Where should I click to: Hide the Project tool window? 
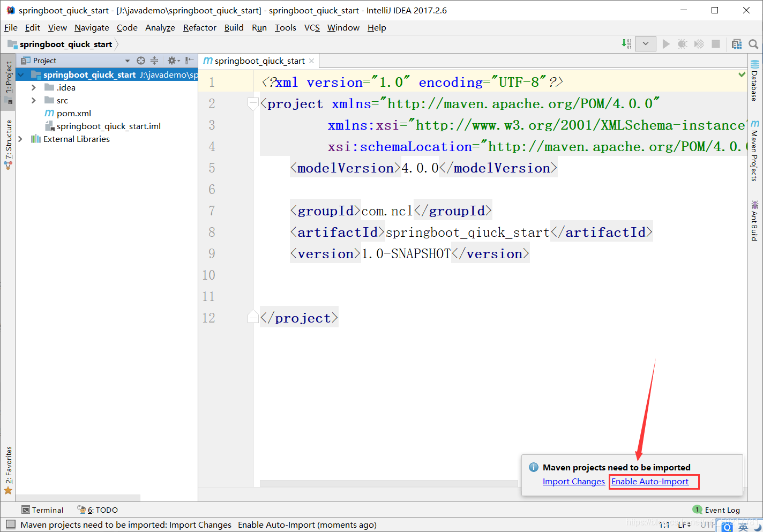pos(189,61)
